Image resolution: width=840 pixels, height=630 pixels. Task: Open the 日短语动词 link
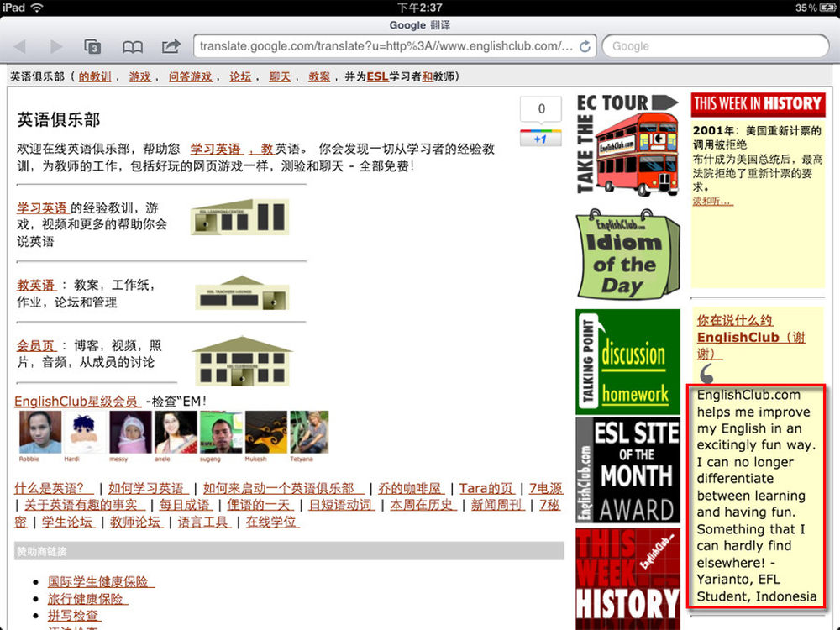pos(341,505)
